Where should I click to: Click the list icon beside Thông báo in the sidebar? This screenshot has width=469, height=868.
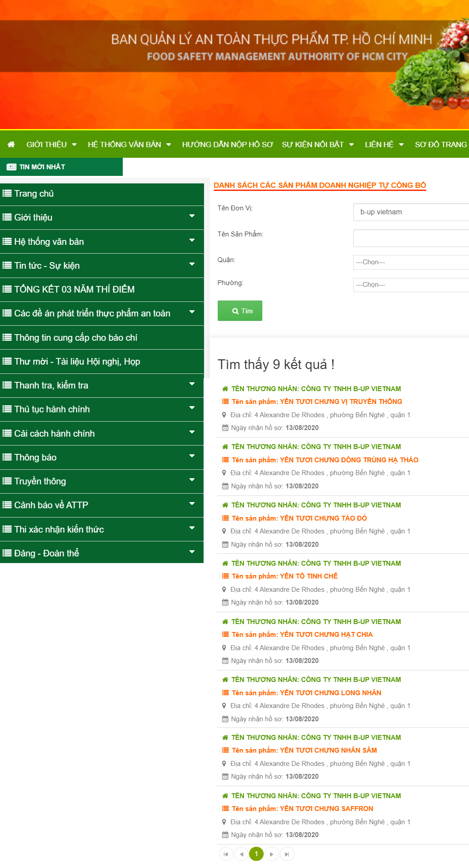7,457
